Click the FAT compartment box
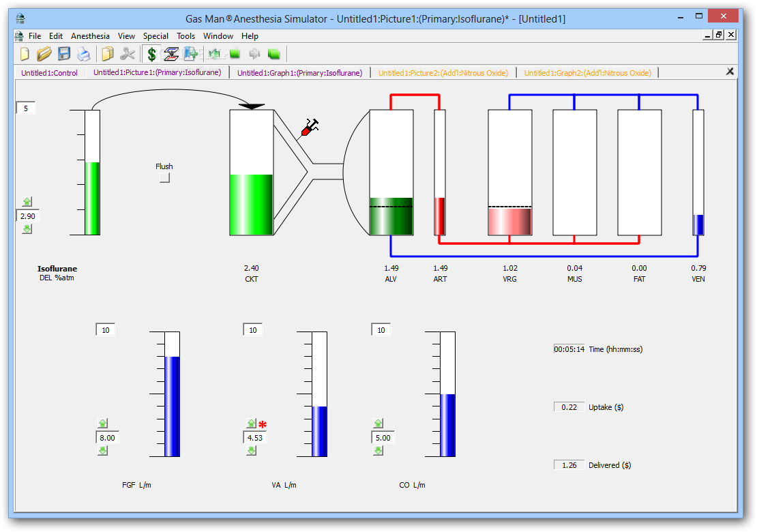Screen dimensions: 757x532 [639, 173]
